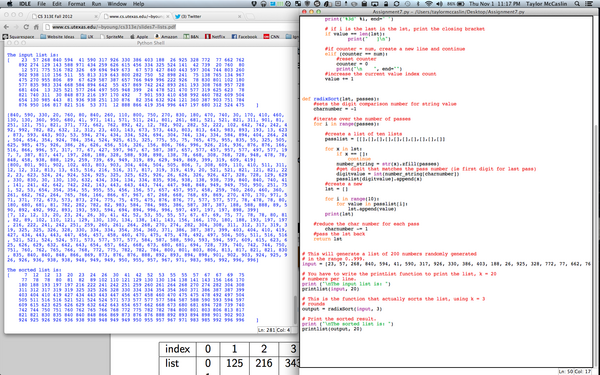Click the Assignment7.py window title bar
The image size is (600, 375).
click(x=448, y=12)
